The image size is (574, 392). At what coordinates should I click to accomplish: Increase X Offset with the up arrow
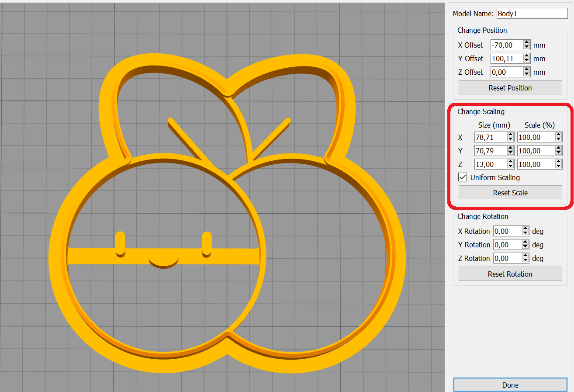[x=527, y=43]
